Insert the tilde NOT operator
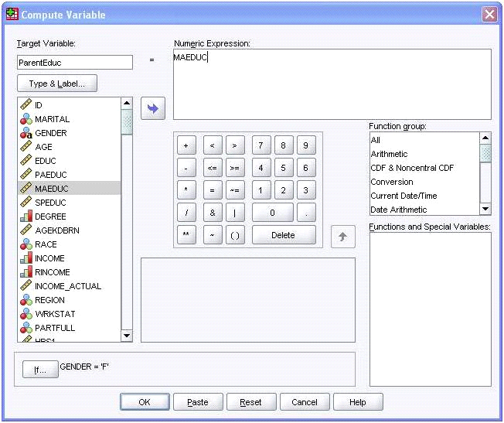Viewport: 504px width, 423px height. click(x=213, y=235)
